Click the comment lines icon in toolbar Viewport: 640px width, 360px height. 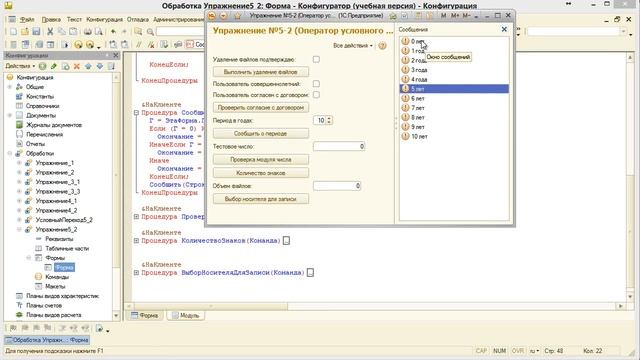(139, 44)
